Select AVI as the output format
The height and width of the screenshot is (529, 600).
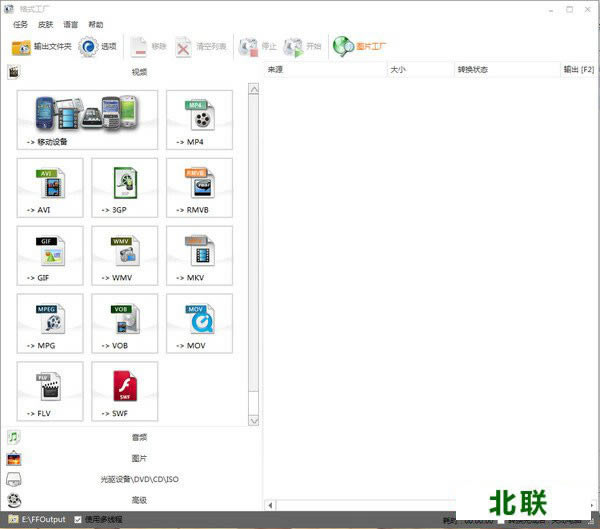point(50,187)
